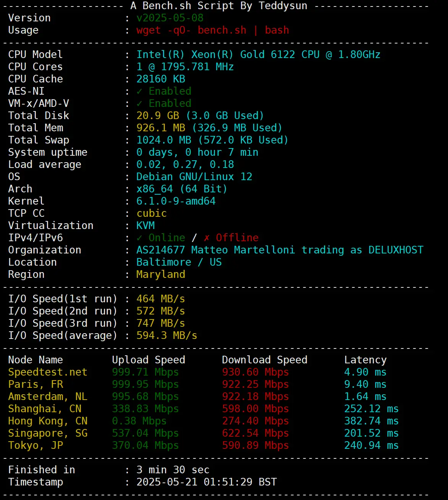Click the organization AS214677 DELUXHOST text

point(280,250)
